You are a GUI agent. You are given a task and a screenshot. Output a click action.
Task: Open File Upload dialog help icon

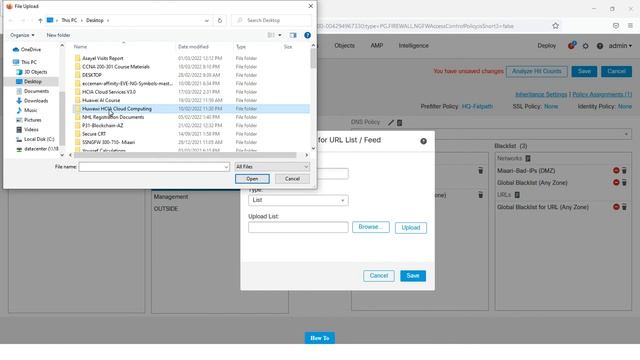coord(307,35)
